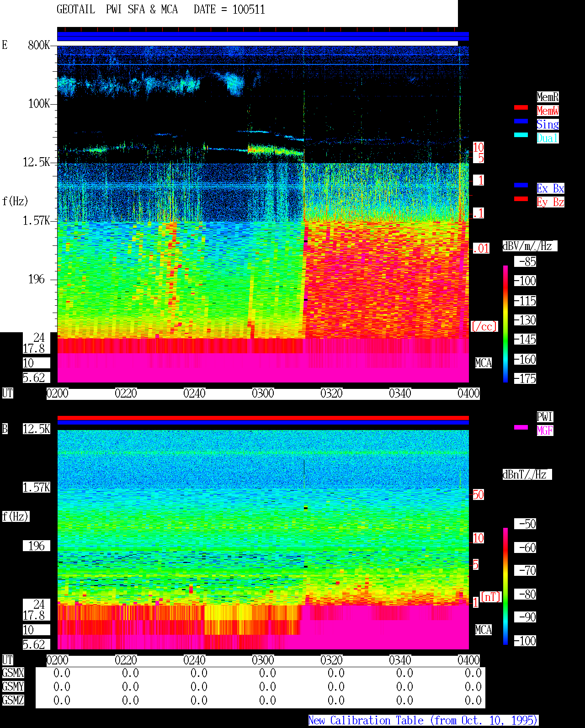The width and height of the screenshot is (585, 728).
Task: Select the Sing legend label
Action: [x=548, y=124]
